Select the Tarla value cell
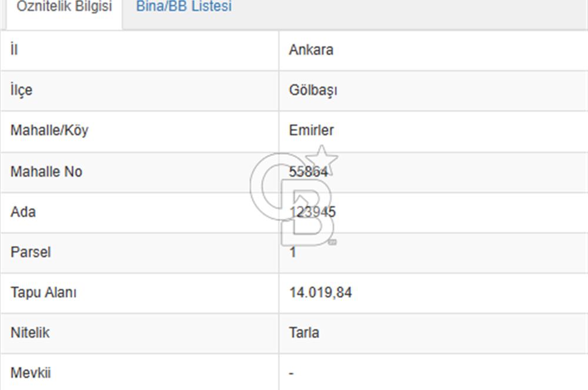Image resolution: width=588 pixels, height=390 pixels. pyautogui.click(x=304, y=332)
